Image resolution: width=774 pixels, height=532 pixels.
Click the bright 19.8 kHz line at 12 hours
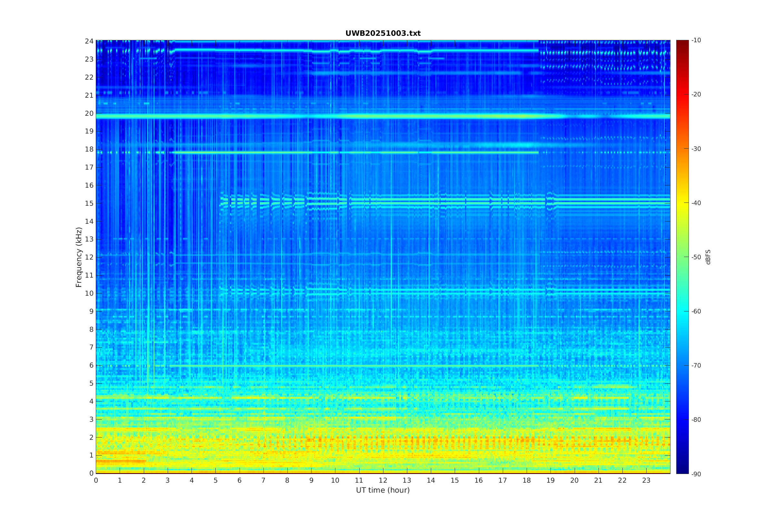[x=383, y=116]
